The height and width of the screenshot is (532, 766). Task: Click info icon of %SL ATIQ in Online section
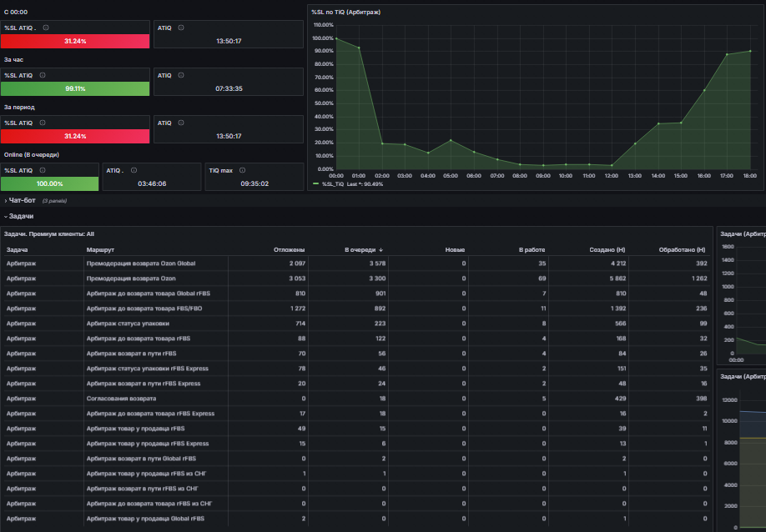[43, 170]
